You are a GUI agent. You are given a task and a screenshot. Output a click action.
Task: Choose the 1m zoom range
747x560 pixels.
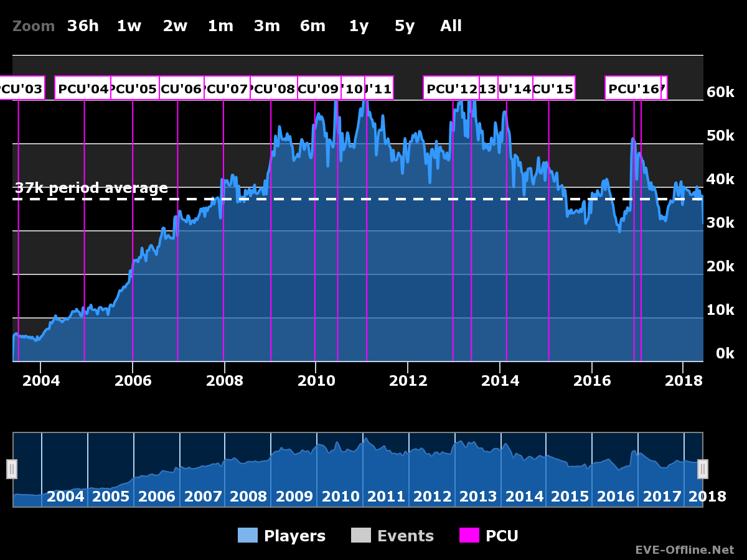click(220, 26)
